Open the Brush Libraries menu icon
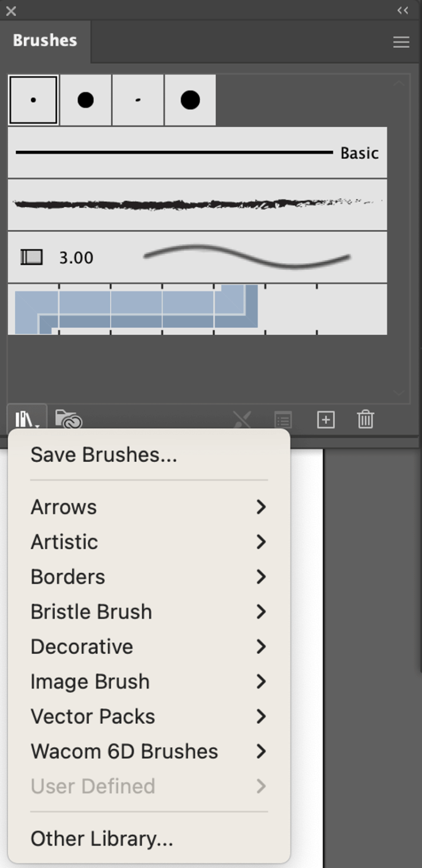422x868 pixels. click(x=23, y=419)
